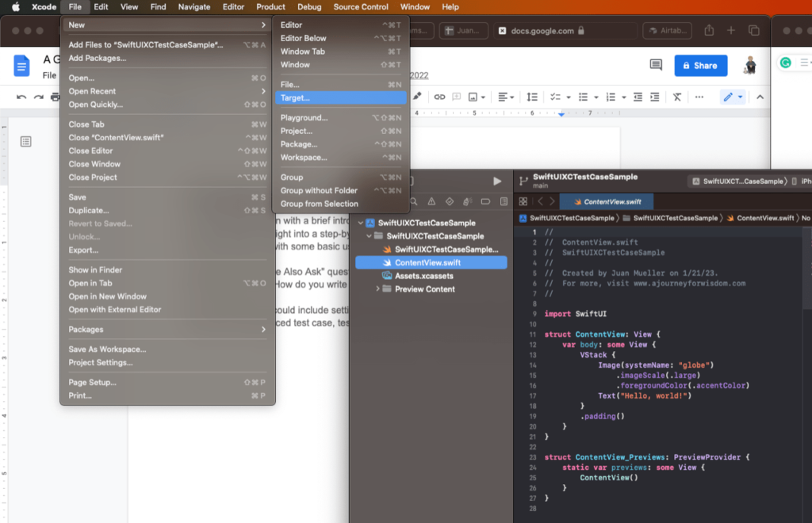Click the Share button in Google Docs
This screenshot has height=523, width=812.
click(701, 66)
